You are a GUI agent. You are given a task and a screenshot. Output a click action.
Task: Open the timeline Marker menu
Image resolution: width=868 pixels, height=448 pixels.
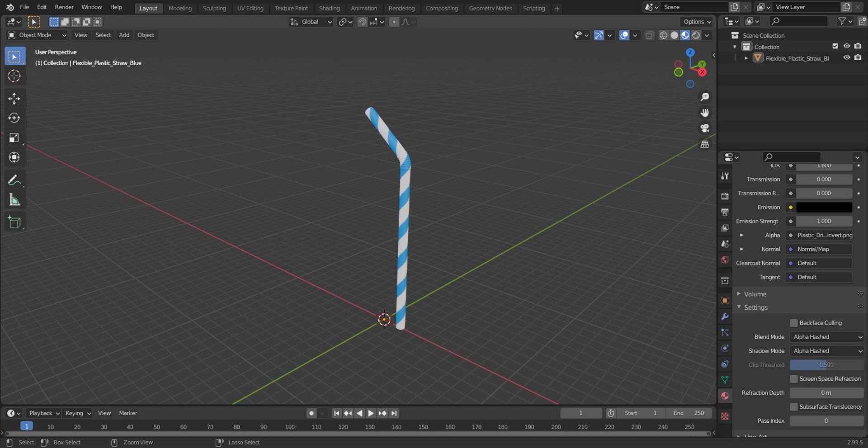(x=128, y=413)
